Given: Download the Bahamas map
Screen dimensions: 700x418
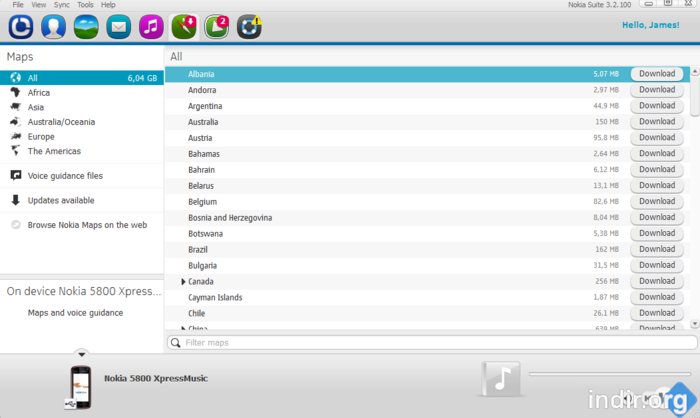Looking at the screenshot, I should click(657, 154).
